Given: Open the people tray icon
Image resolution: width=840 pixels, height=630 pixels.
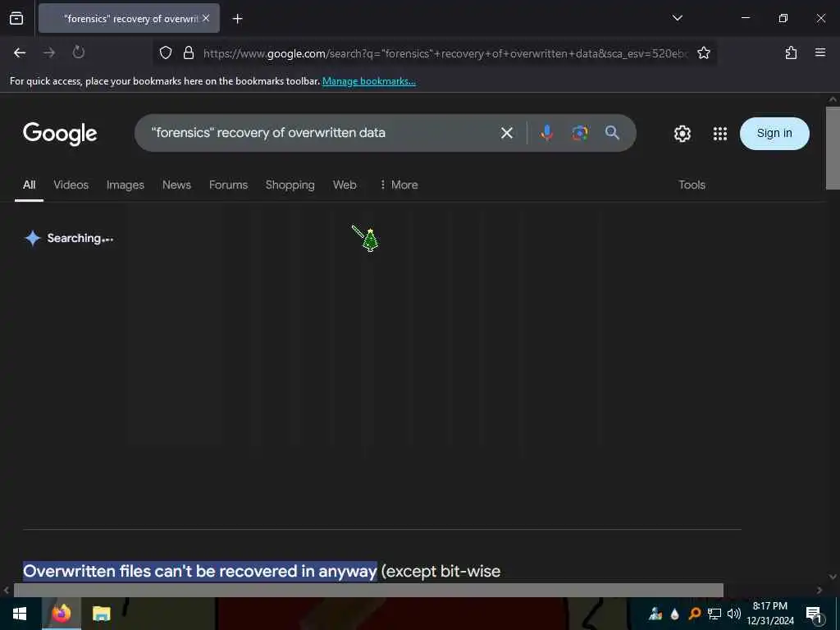Looking at the screenshot, I should coord(655,614).
